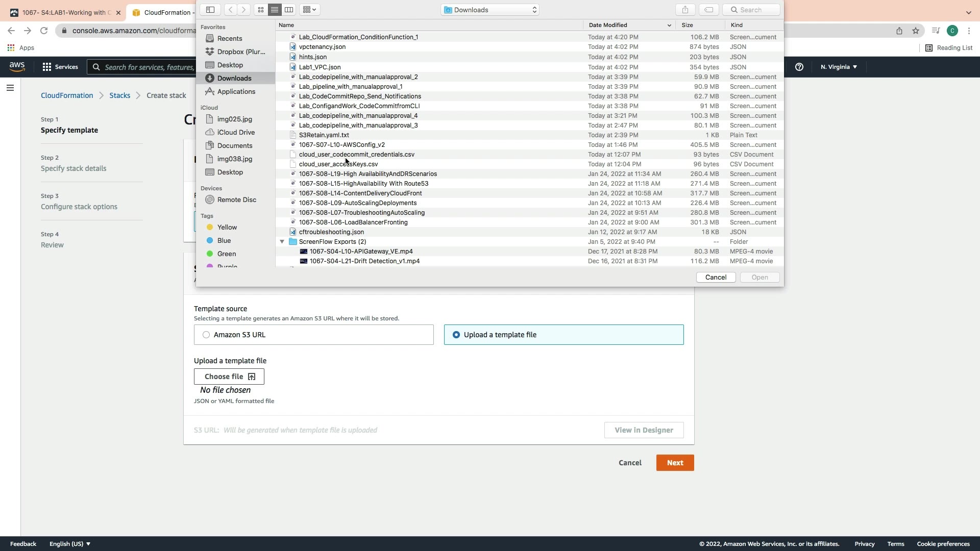Open the AWS Services grid menu
Screen dimensions: 980x551
point(47,67)
